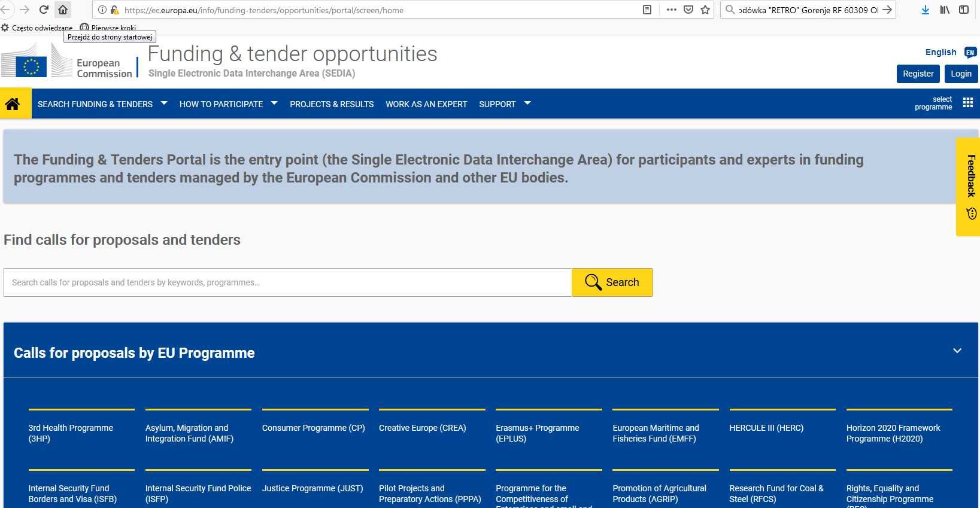Toggle reader view icon in address bar
Screen dimensions: 980x508
(x=647, y=10)
